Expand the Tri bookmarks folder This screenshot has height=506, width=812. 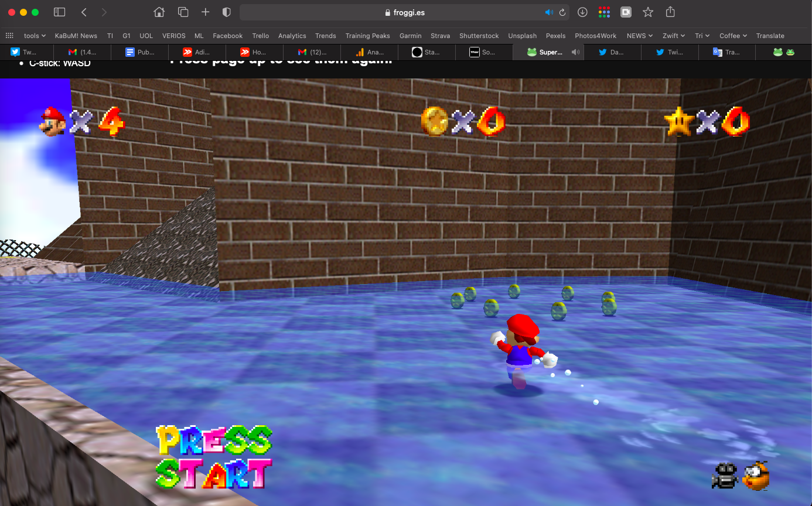702,36
